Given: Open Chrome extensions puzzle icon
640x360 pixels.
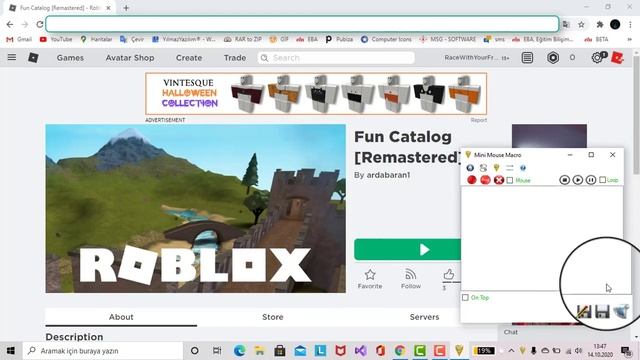Looking at the screenshot, I should tap(600, 24).
